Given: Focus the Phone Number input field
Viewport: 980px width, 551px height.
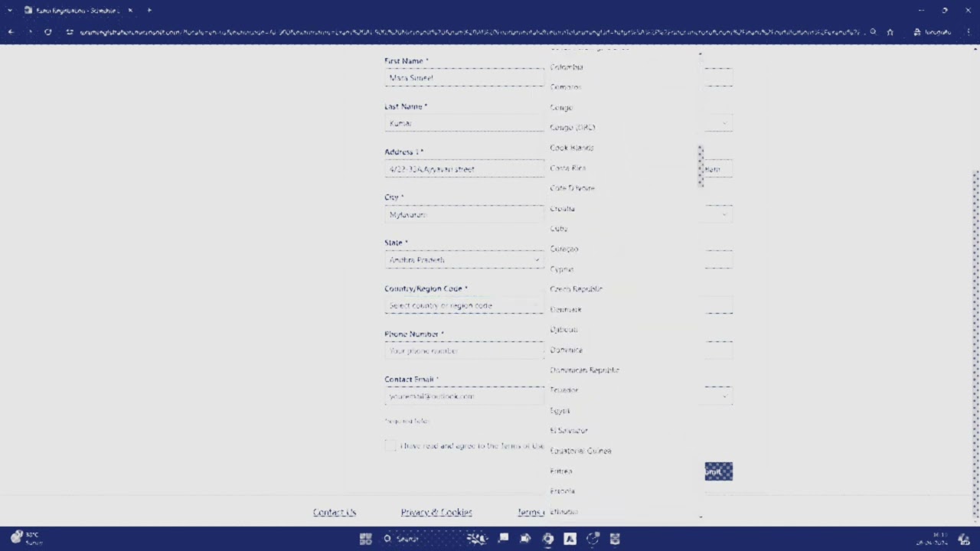Looking at the screenshot, I should pyautogui.click(x=464, y=350).
